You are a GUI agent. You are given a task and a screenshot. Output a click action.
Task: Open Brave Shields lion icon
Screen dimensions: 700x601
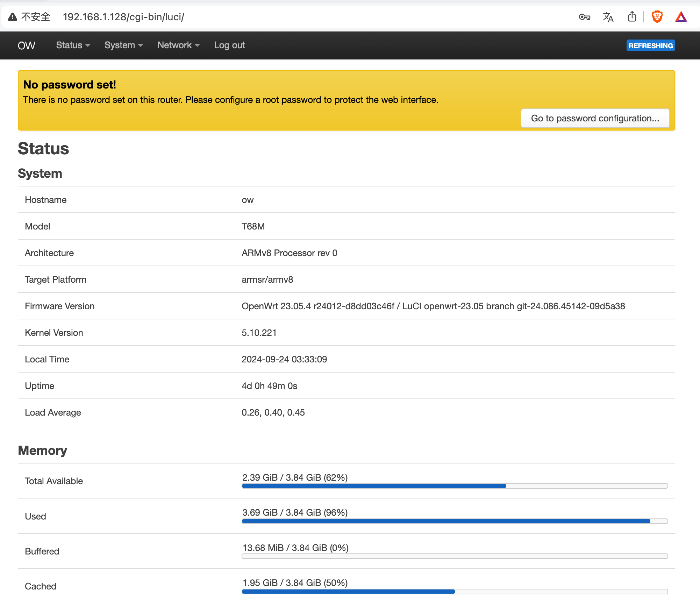[657, 17]
